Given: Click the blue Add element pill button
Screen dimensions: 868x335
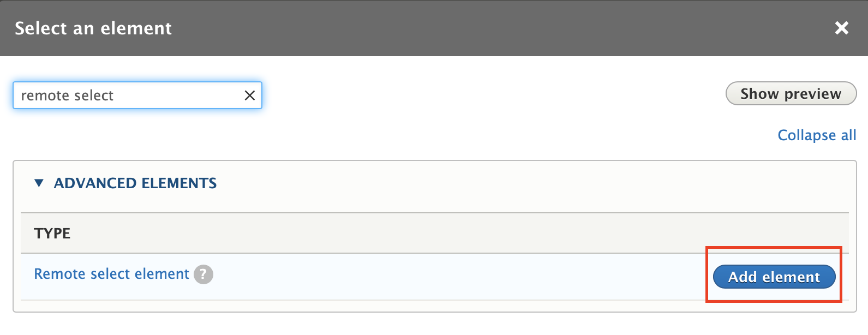Looking at the screenshot, I should [774, 277].
